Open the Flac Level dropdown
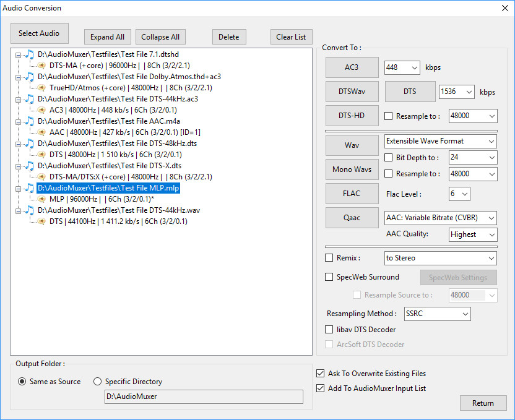The height and width of the screenshot is (420, 515). point(459,194)
